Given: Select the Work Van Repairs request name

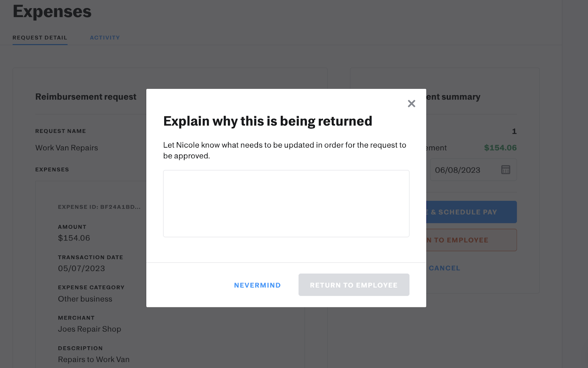Looking at the screenshot, I should coord(67,148).
